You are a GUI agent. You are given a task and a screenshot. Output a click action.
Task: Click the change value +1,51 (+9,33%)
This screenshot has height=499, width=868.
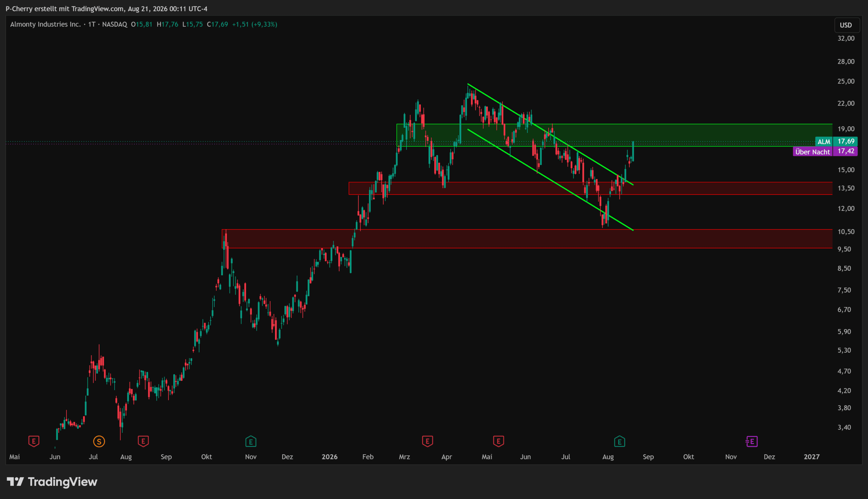coord(255,24)
